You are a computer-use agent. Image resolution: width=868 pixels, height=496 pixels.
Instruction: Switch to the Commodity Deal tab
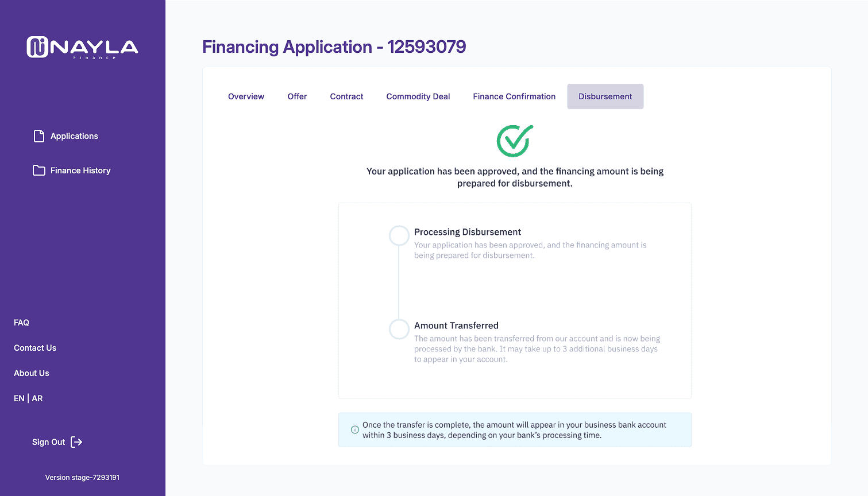418,96
